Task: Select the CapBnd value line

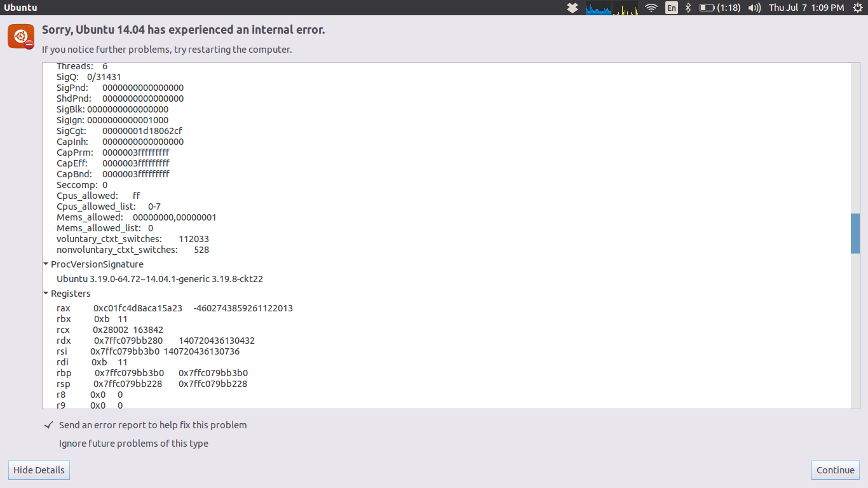Action: 113,174
